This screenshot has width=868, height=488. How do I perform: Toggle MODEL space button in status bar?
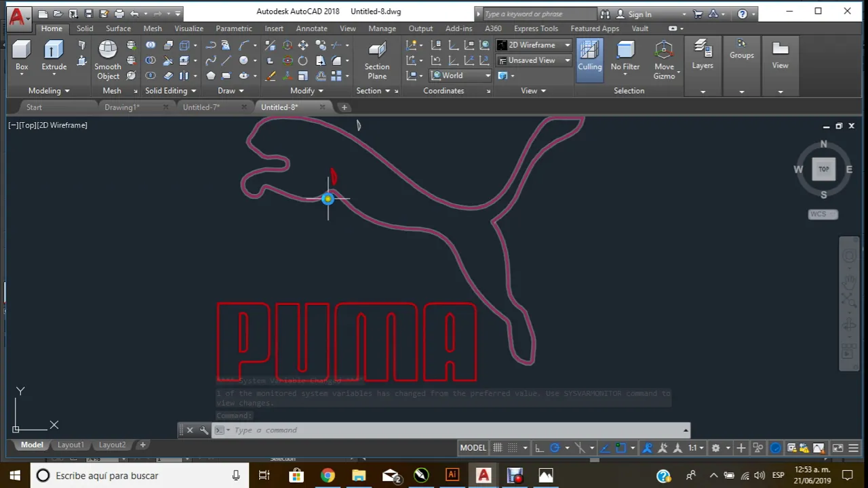click(473, 447)
